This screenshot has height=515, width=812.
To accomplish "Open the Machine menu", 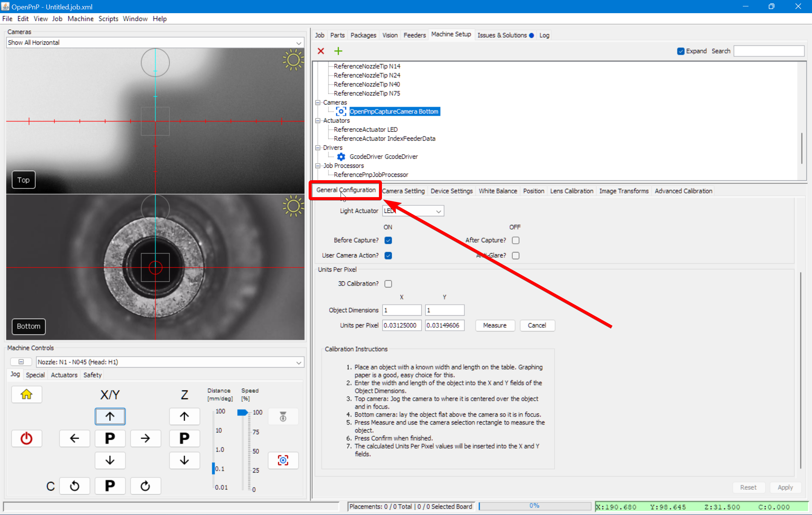I will [x=80, y=18].
